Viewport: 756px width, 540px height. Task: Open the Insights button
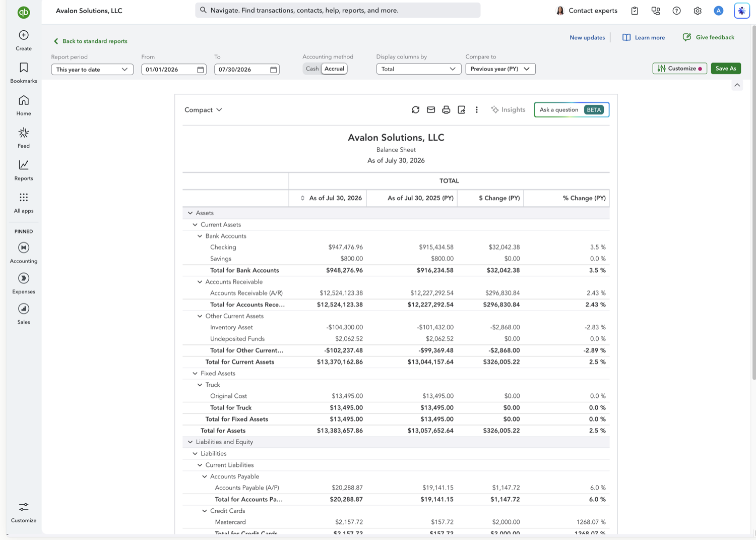tap(508, 110)
